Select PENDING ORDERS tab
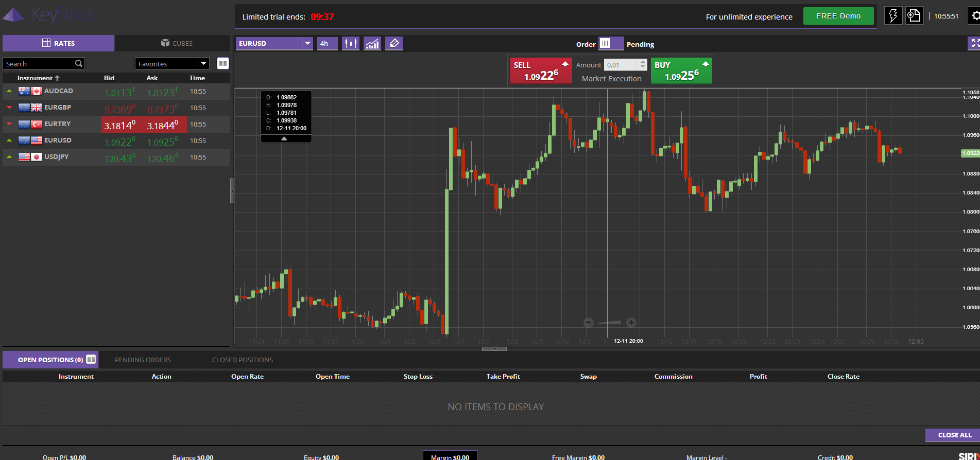Screen dimensions: 980x460 coord(143,360)
